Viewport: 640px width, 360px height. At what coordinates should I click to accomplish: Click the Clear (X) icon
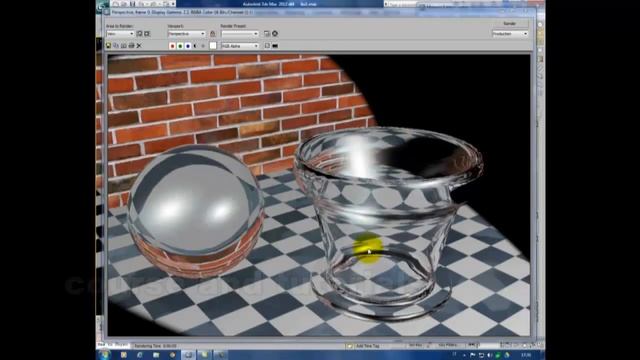click(139, 46)
